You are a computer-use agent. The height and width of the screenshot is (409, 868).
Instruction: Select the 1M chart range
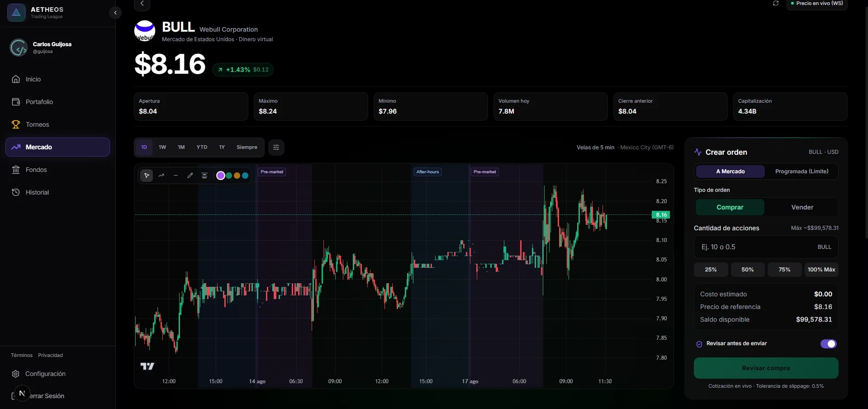[x=181, y=147]
